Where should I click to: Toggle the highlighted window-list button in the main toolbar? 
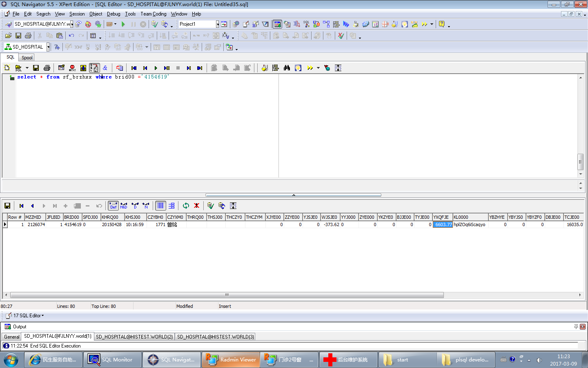pos(277,24)
